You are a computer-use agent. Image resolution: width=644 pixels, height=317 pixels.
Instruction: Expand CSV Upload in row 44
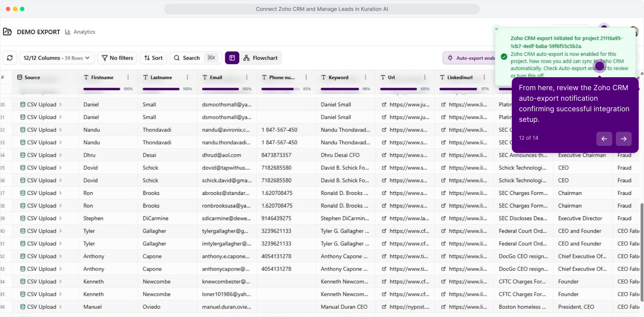click(x=60, y=281)
